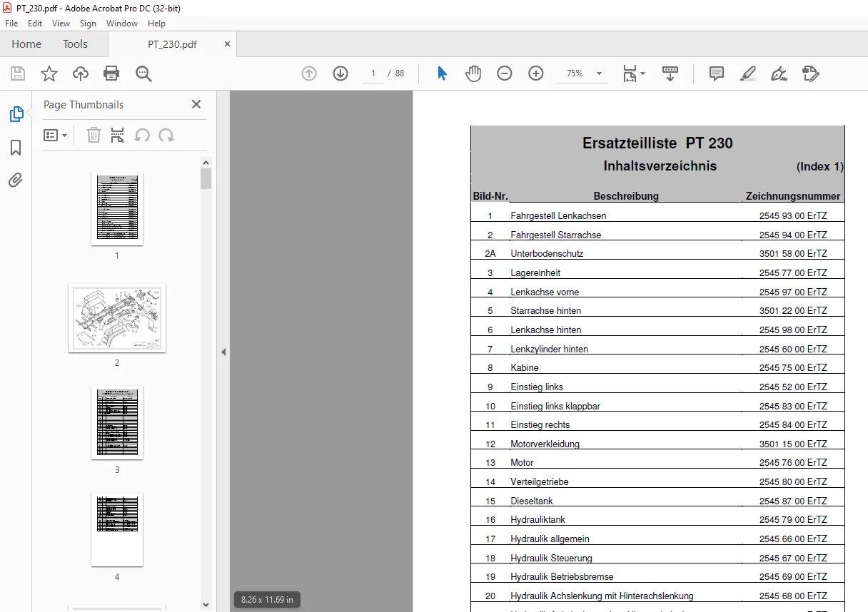Open the View menu
This screenshot has width=868, height=612.
(61, 24)
